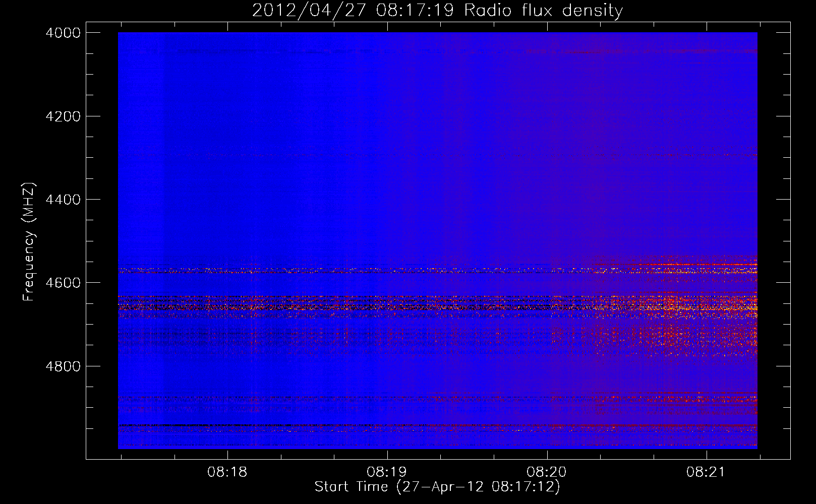Click the 'Start Time (27-Apr-12 08:17:12)' label

coord(437,487)
